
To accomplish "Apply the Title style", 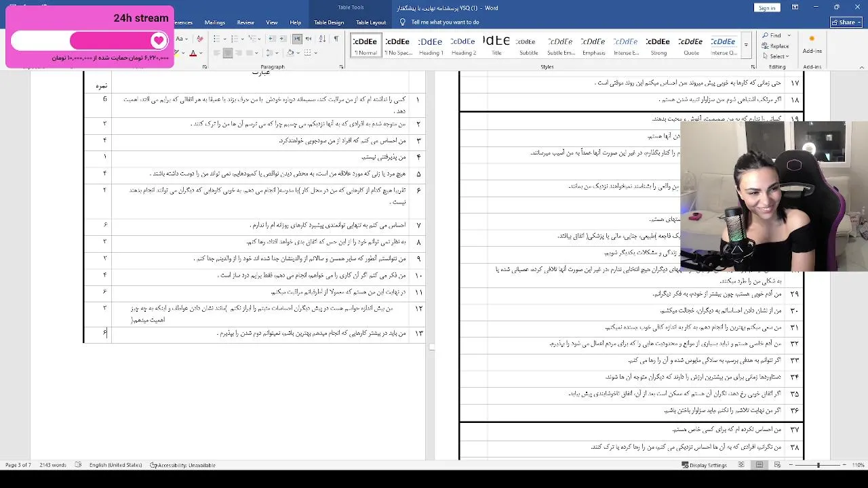I will (x=496, y=45).
